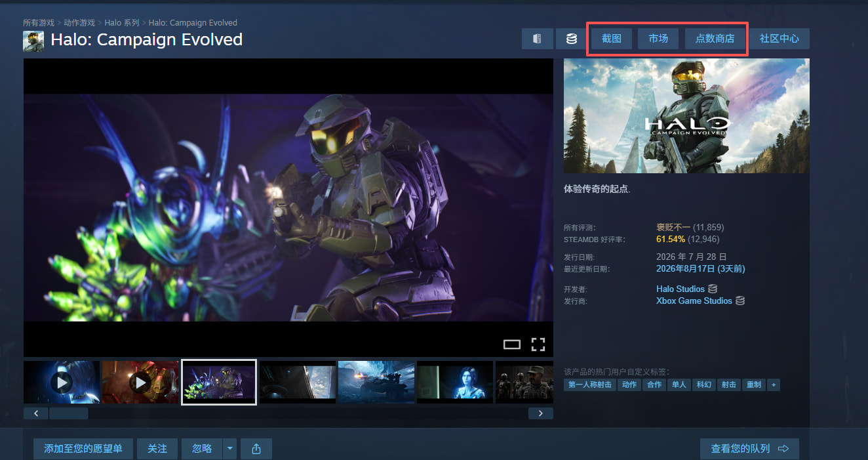Select the 动作 tag

point(629,385)
